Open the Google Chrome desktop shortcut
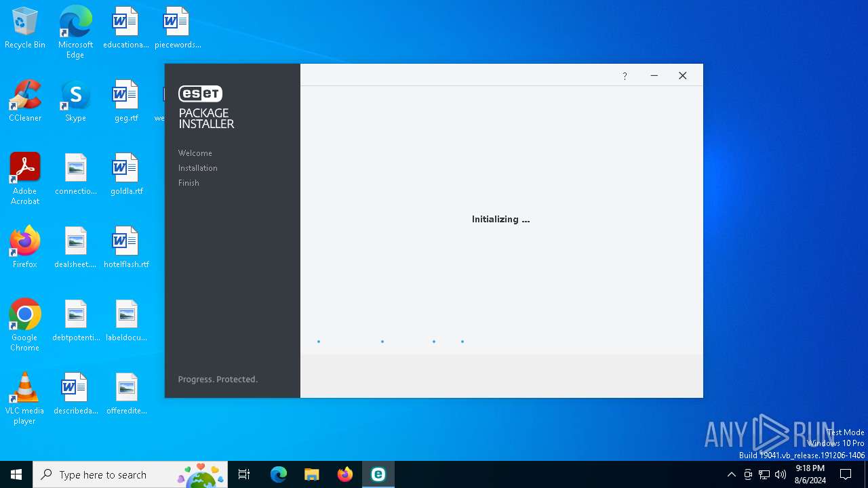This screenshot has height=488, width=868. [25, 325]
